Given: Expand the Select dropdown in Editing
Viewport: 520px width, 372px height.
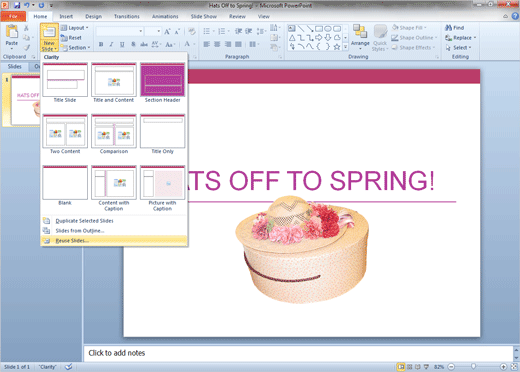Looking at the screenshot, I should pyautogui.click(x=459, y=48).
